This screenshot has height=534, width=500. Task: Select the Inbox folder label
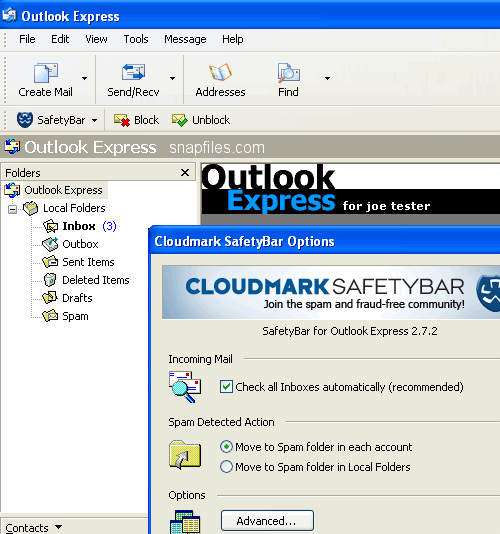(79, 226)
